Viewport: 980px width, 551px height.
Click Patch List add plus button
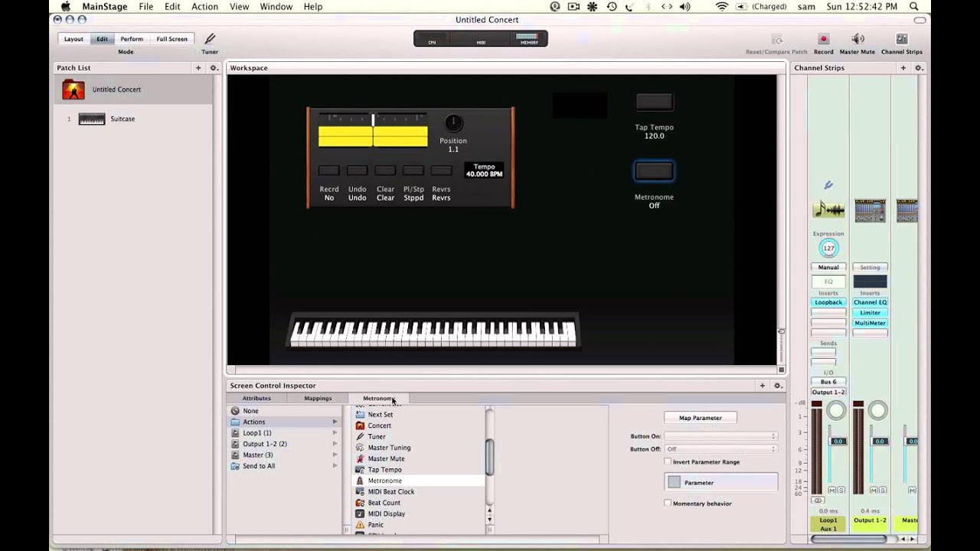pyautogui.click(x=198, y=68)
